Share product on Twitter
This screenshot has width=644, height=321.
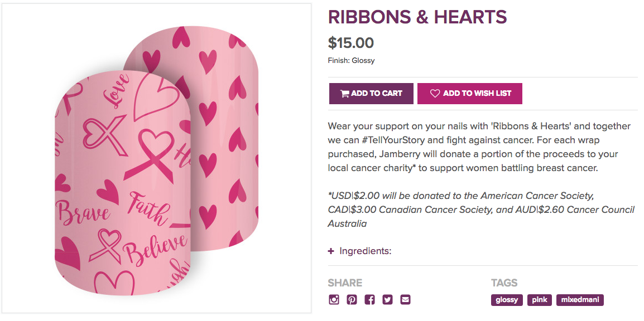387,300
